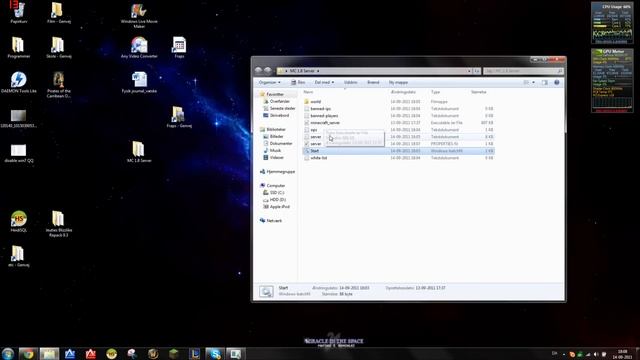
Task: Open Dokumenter library in navigation pane
Action: click(278, 143)
